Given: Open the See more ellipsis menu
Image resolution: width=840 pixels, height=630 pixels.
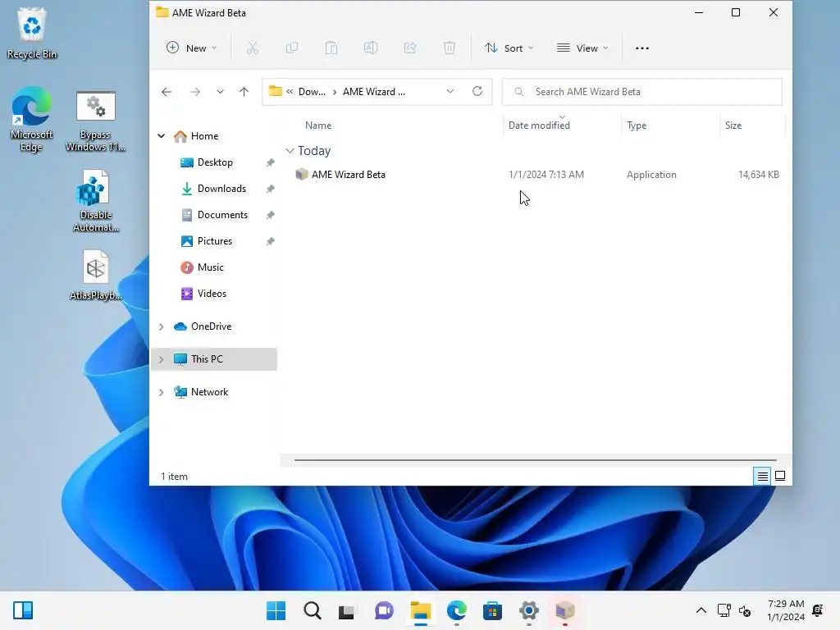Looking at the screenshot, I should [641, 48].
